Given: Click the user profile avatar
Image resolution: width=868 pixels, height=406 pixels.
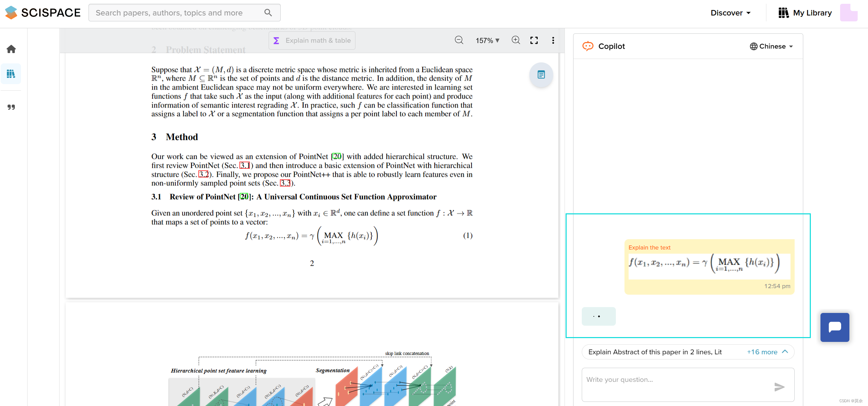Looking at the screenshot, I should 848,13.
